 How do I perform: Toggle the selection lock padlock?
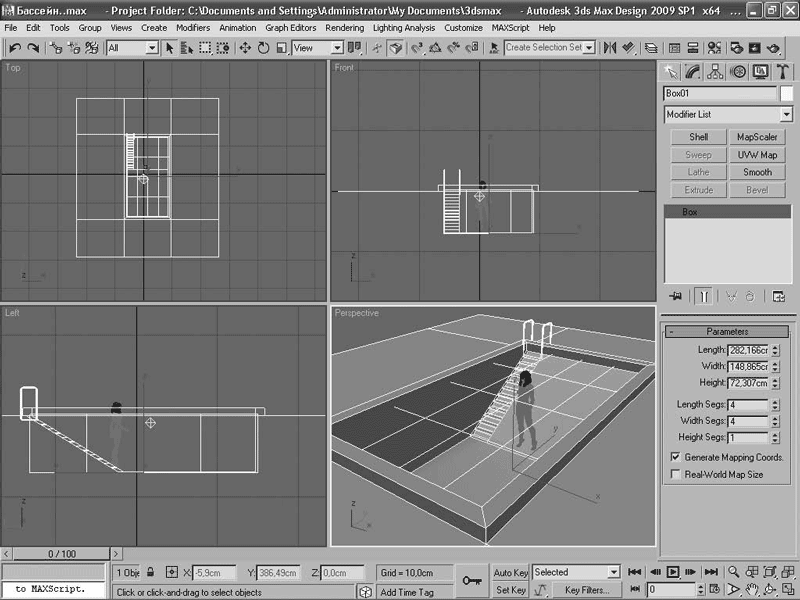[x=151, y=573]
